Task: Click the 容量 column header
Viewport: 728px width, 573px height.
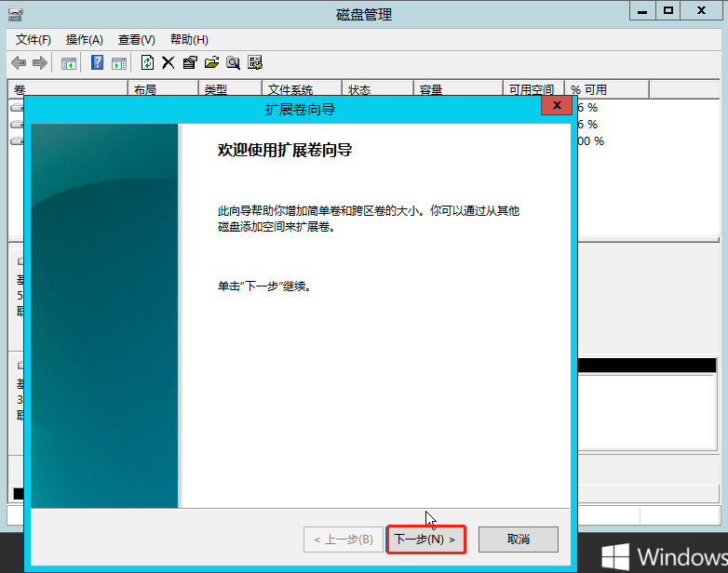Action: click(x=458, y=89)
